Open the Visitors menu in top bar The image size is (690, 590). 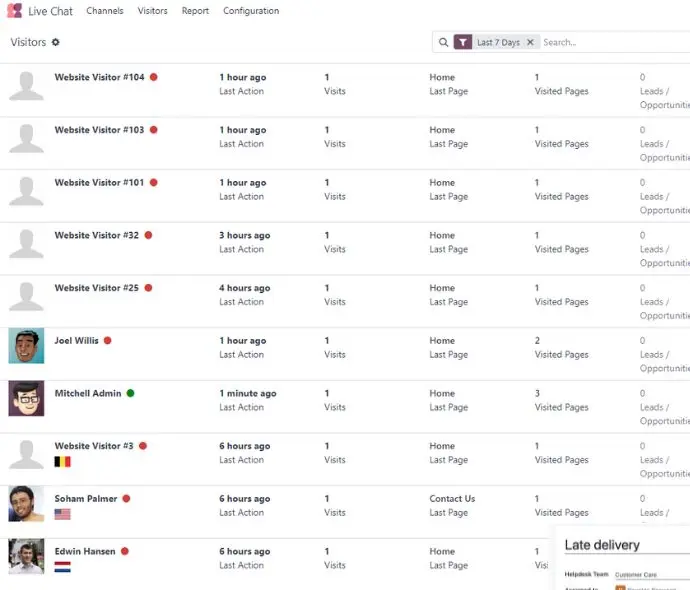tap(152, 11)
